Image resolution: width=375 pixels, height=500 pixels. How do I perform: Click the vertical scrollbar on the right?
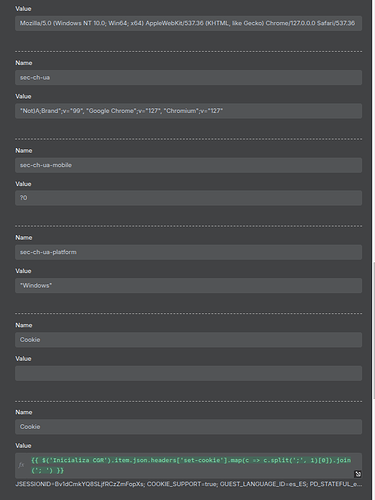point(373,330)
